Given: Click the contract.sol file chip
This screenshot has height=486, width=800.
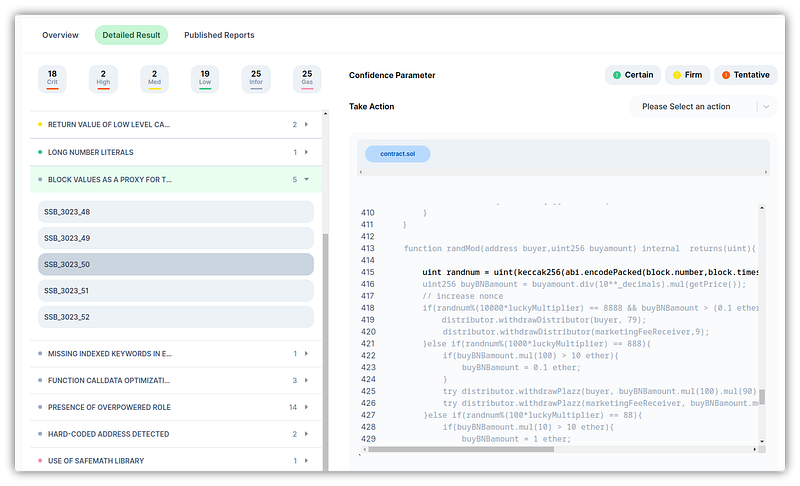Looking at the screenshot, I should [x=397, y=154].
